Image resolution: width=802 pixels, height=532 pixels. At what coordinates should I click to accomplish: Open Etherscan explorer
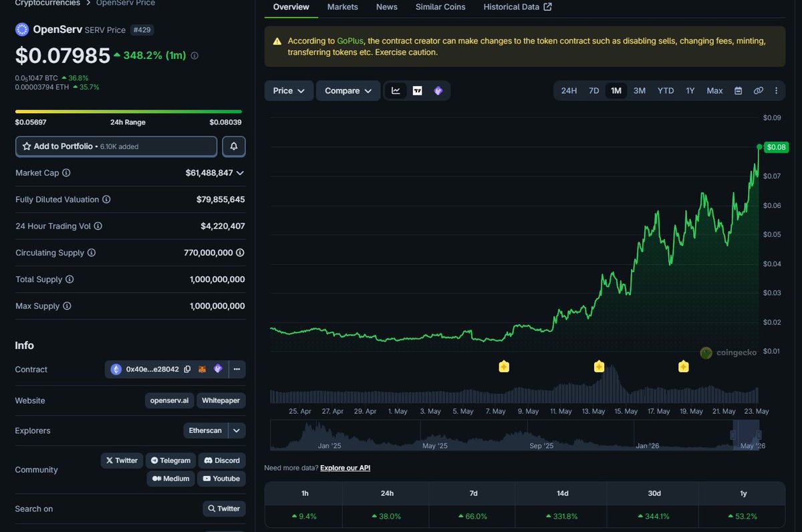tap(206, 430)
